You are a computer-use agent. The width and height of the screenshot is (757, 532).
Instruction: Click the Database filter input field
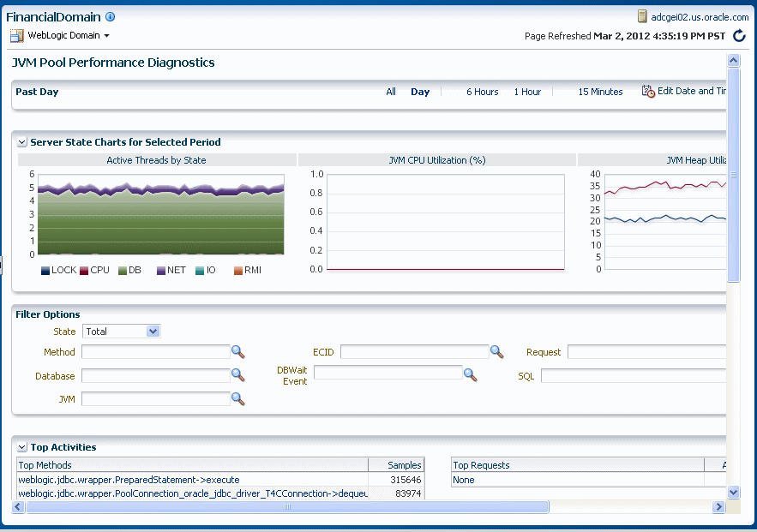(x=155, y=375)
